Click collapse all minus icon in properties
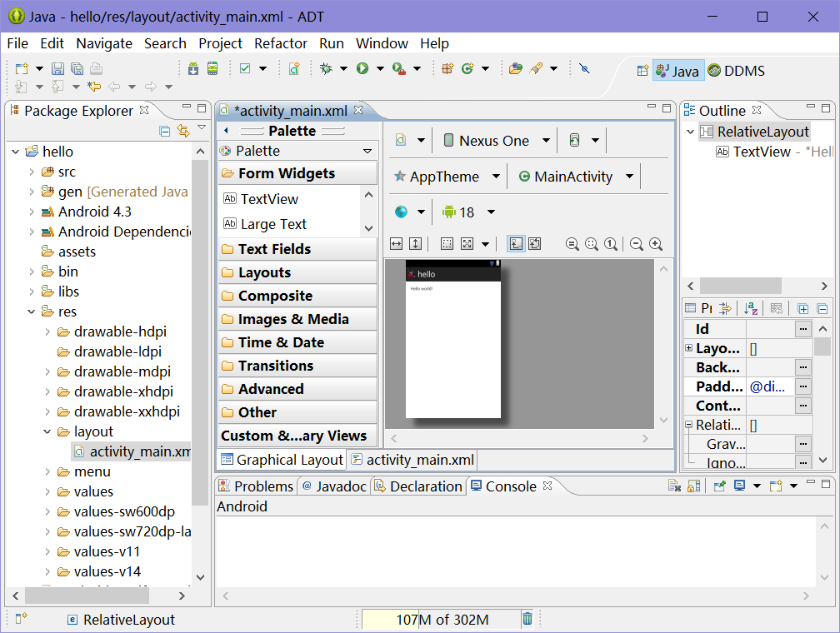The width and height of the screenshot is (840, 633). [822, 308]
